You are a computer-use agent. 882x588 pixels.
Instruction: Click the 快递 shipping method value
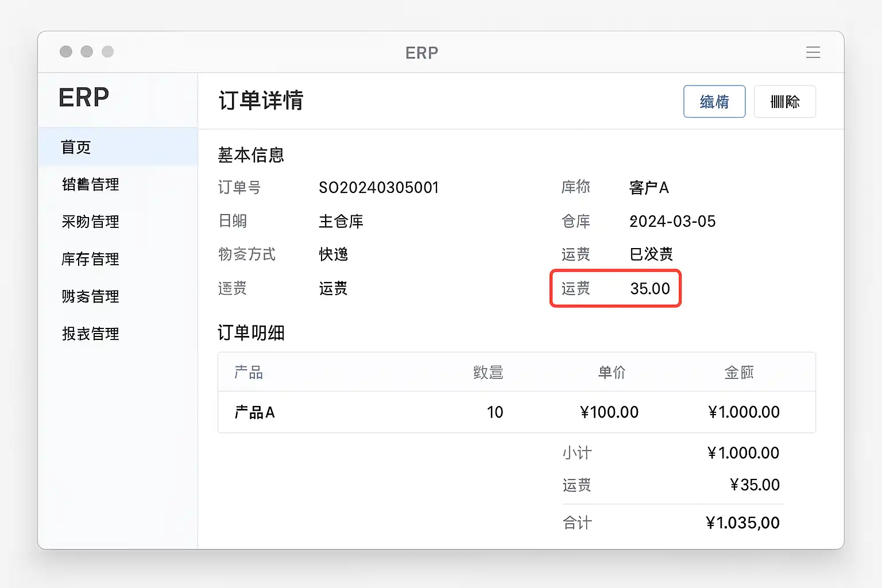[334, 254]
